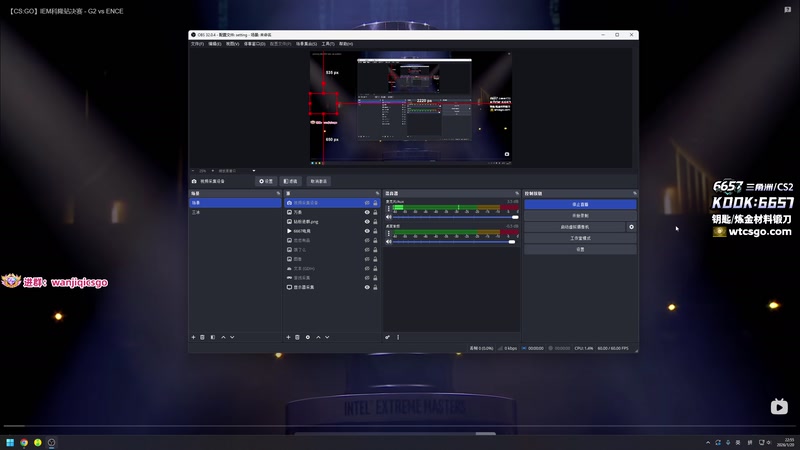This screenshot has width=800, height=450.
Task: Click the video player top-right corner icon
Action: click(x=787, y=10)
